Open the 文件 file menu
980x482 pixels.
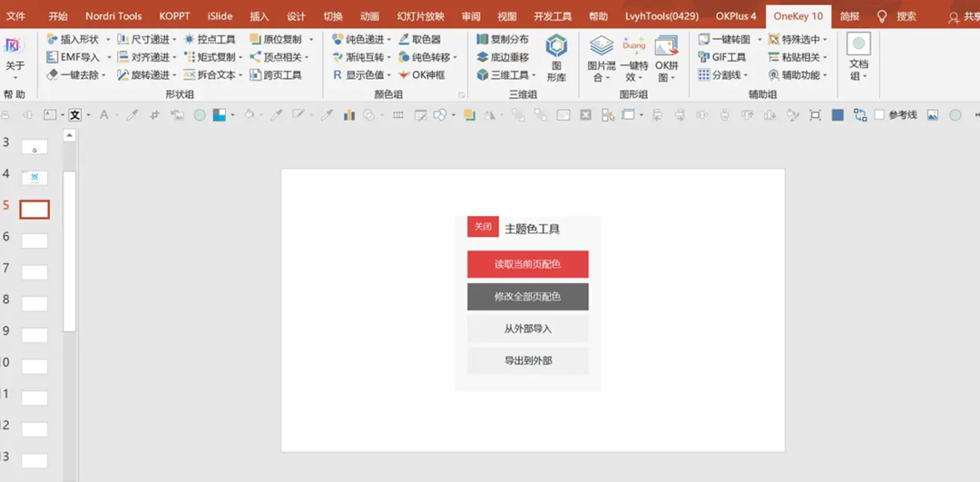(x=15, y=16)
